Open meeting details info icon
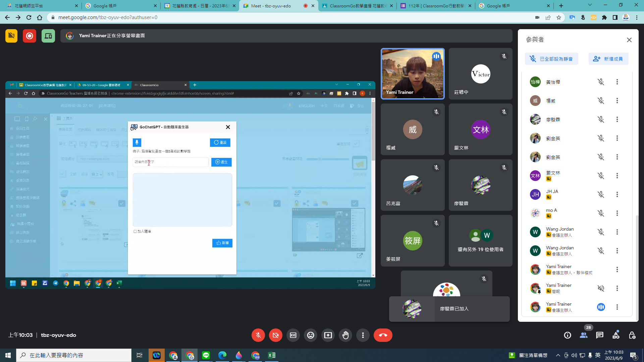 coord(567,335)
